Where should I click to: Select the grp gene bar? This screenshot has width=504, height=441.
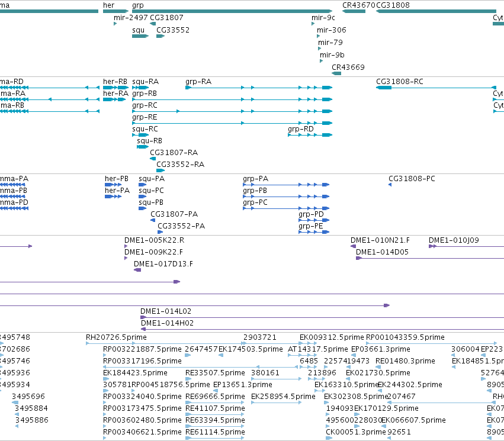[x=232, y=11]
